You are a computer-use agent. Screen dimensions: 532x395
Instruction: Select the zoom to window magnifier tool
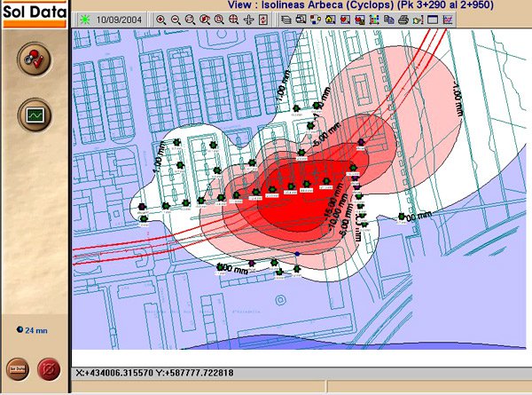190,20
